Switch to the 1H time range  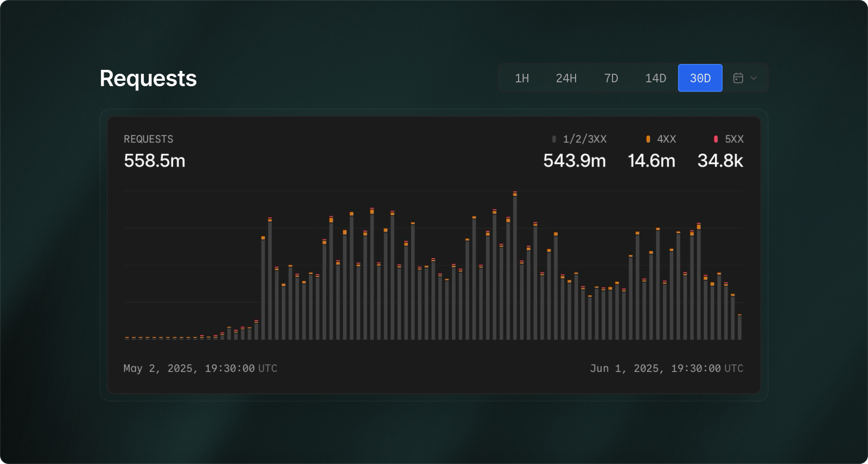click(521, 78)
